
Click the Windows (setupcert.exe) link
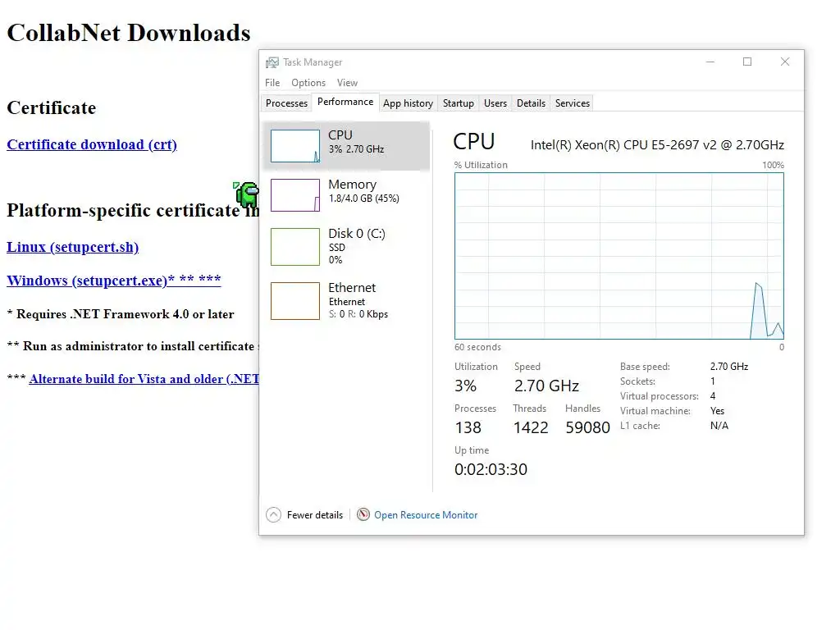point(113,281)
